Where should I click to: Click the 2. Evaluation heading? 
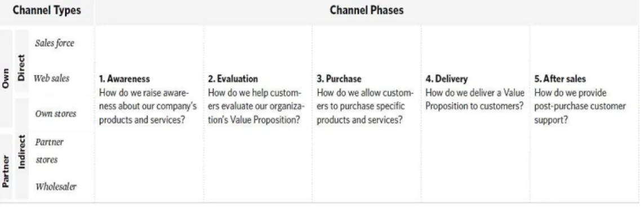(233, 79)
